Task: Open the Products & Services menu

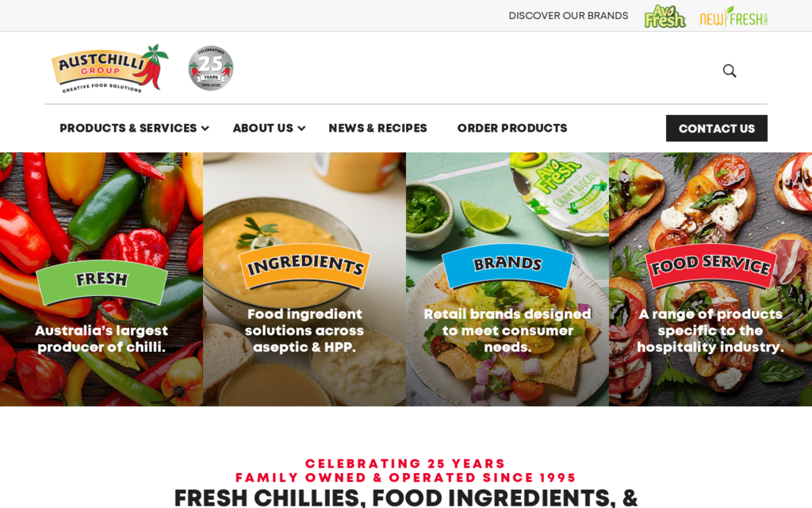Action: click(x=128, y=128)
